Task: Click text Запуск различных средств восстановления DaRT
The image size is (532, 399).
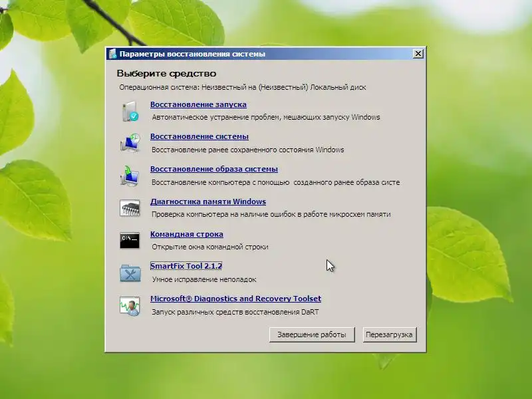Action: pyautogui.click(x=235, y=312)
